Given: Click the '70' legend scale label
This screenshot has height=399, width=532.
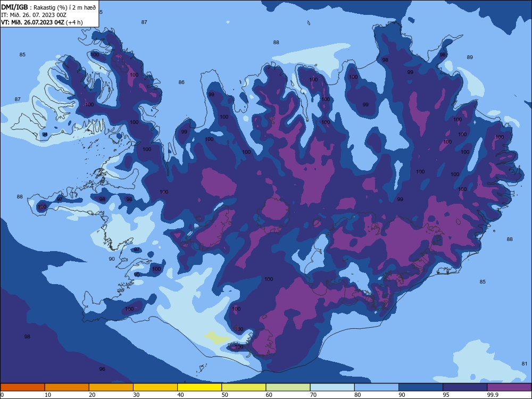Looking at the screenshot, I should pyautogui.click(x=313, y=395).
